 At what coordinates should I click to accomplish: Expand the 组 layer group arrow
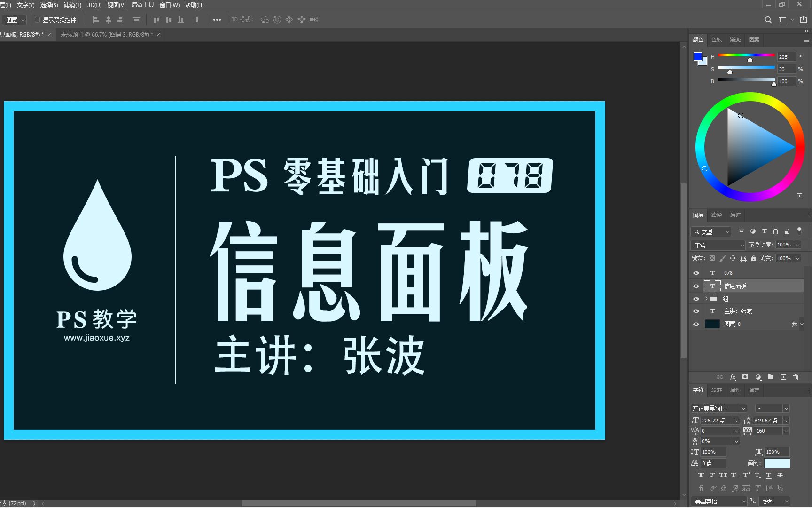pos(706,299)
